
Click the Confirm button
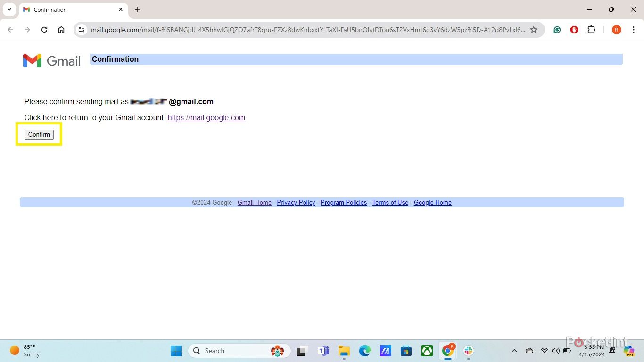pyautogui.click(x=39, y=135)
